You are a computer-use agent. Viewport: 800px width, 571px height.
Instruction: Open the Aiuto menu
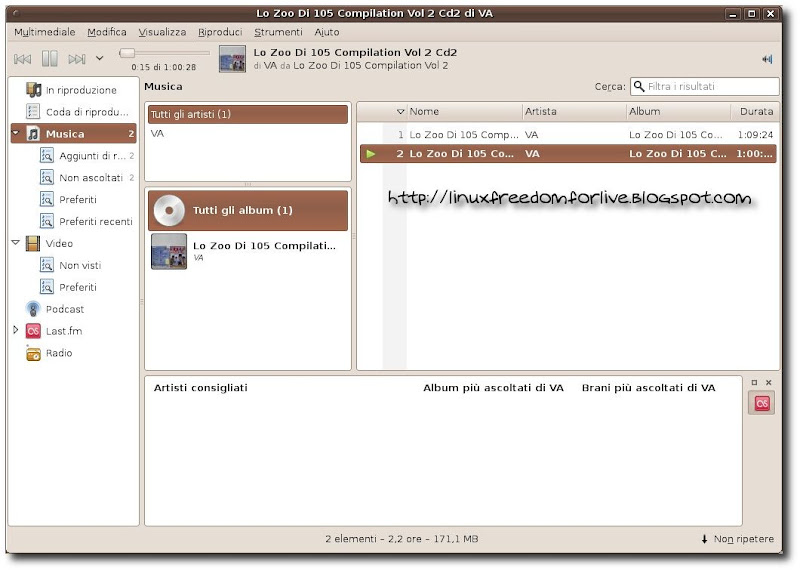(327, 32)
